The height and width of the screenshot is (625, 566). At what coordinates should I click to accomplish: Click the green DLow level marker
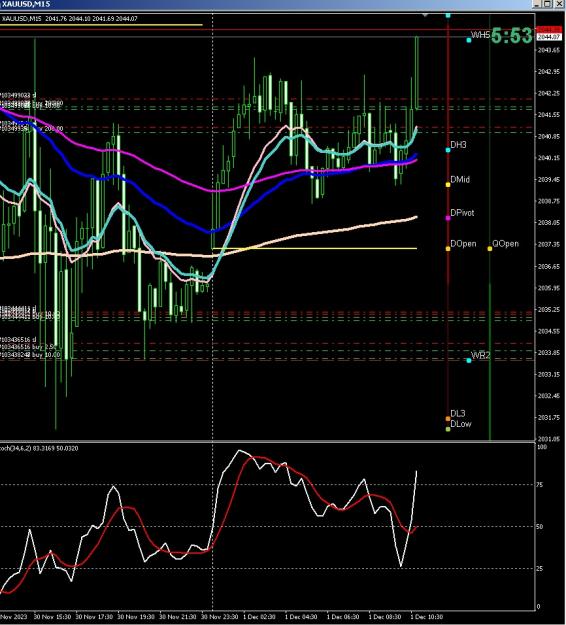(x=448, y=429)
